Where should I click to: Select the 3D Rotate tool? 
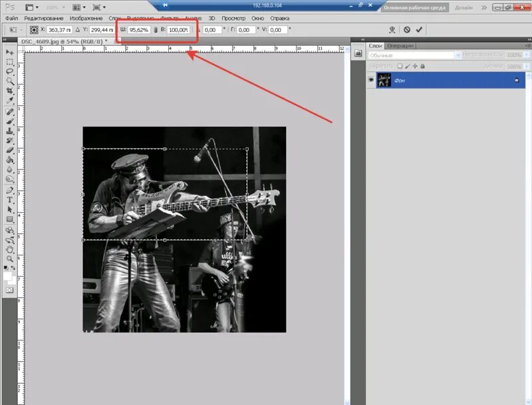(x=10, y=230)
